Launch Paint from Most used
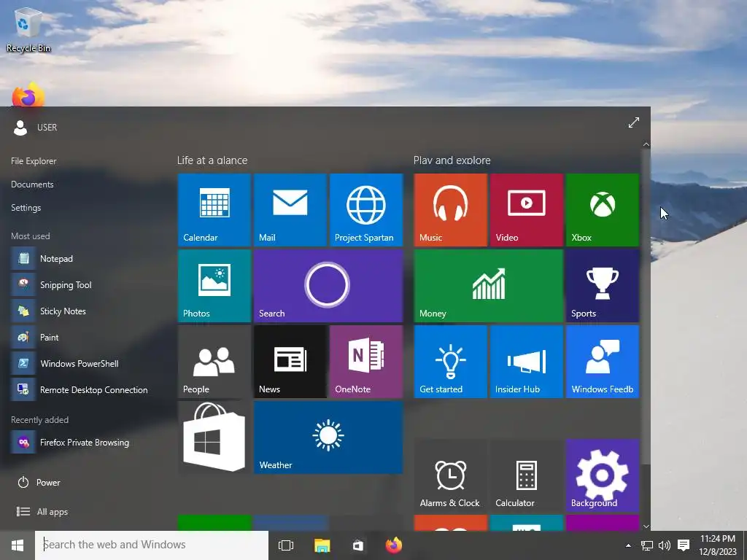The width and height of the screenshot is (747, 560). point(86,337)
